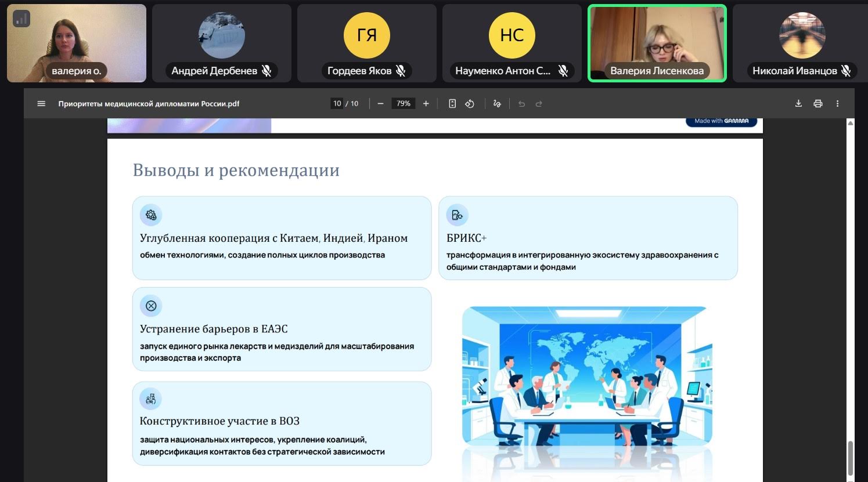
Task: Click the page number input field
Action: click(337, 104)
